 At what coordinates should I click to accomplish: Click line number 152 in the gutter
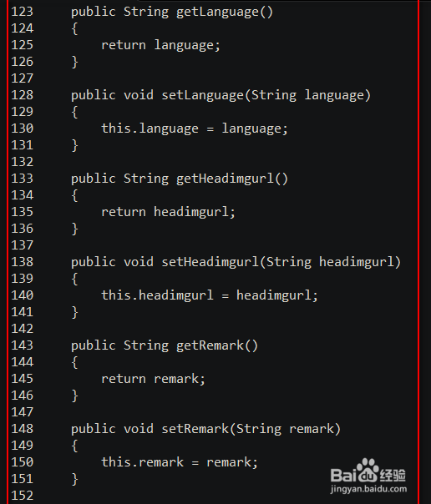tap(22, 496)
